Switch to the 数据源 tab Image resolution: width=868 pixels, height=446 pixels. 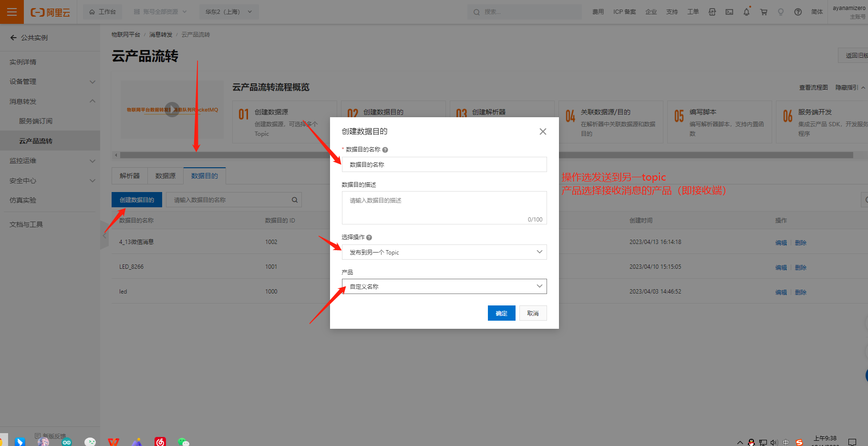[165, 176]
